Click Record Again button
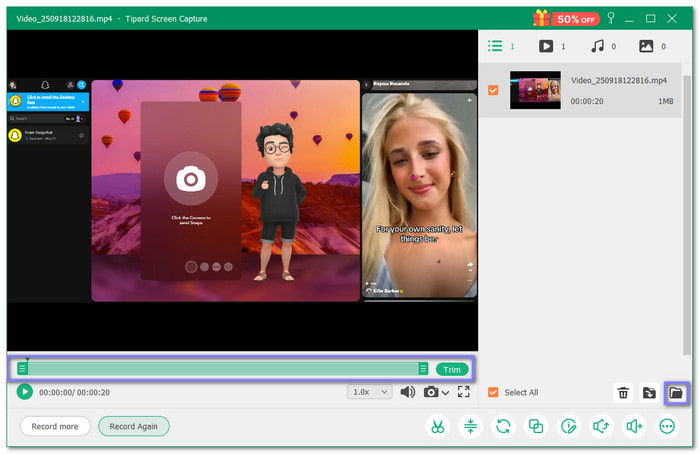 pos(133,426)
